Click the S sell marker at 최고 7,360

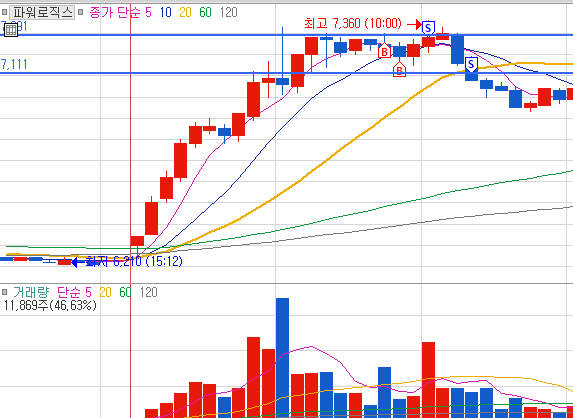coord(428,28)
